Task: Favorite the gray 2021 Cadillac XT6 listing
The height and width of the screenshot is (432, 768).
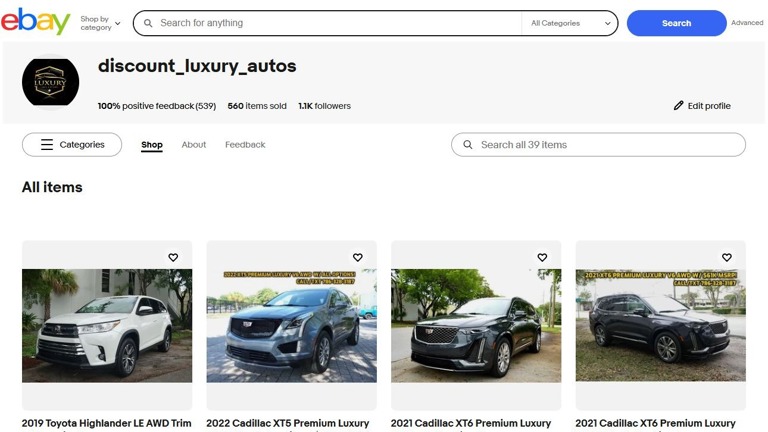Action: coord(542,257)
